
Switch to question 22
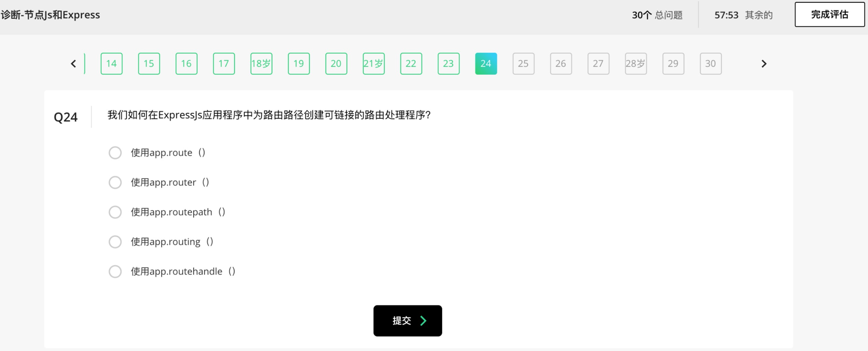pos(411,64)
